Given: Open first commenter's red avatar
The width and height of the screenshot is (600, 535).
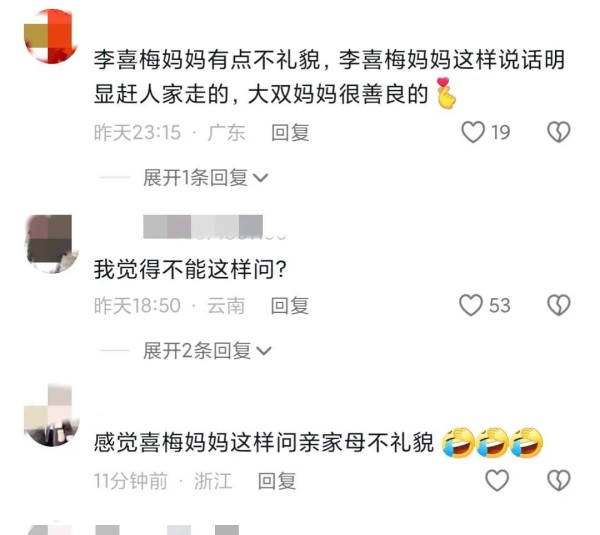Looking at the screenshot, I should coord(51,36).
